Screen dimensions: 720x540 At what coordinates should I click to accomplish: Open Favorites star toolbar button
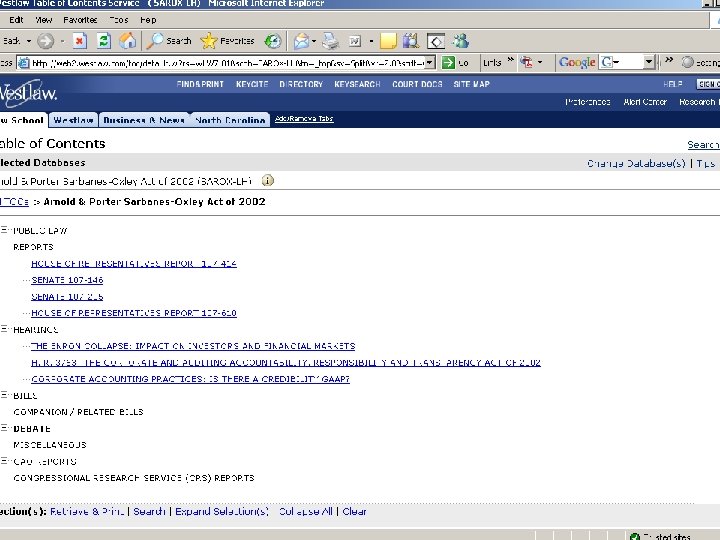pos(227,41)
